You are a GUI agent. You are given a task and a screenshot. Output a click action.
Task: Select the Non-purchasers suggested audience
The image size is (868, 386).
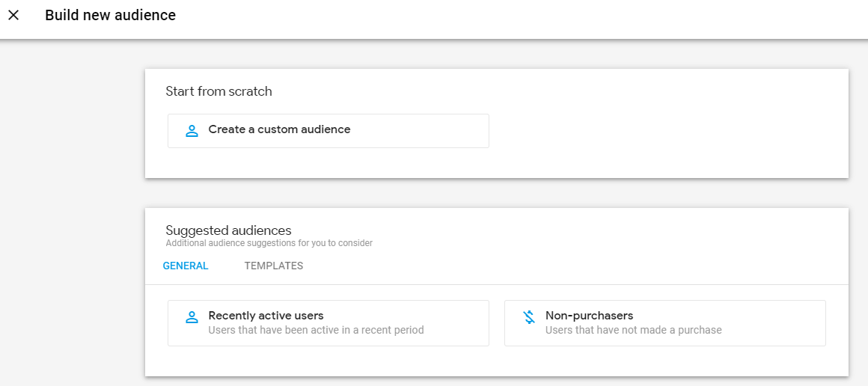point(589,316)
